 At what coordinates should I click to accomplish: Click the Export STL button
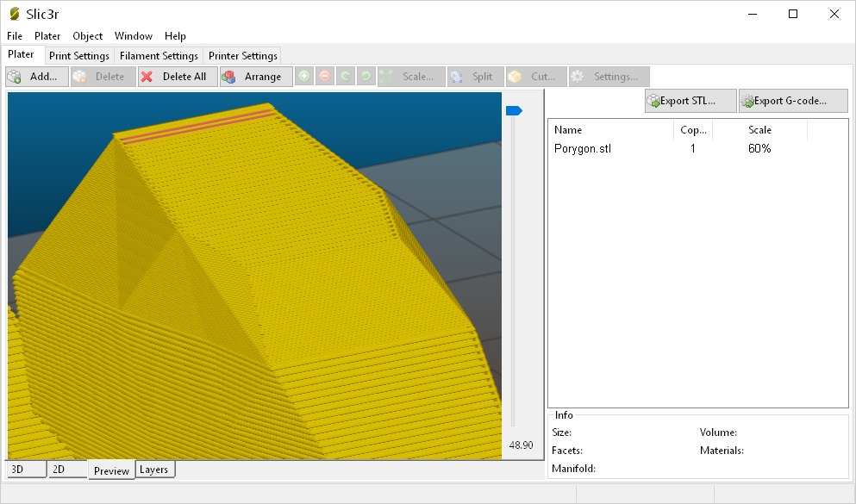(690, 100)
